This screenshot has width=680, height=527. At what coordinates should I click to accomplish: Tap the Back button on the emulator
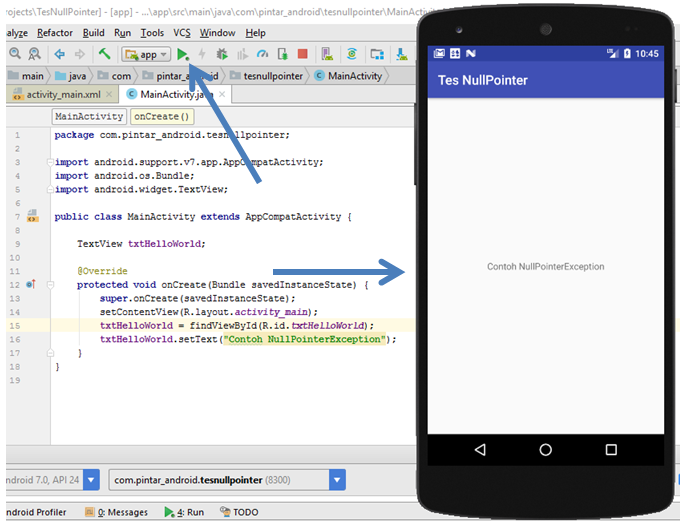[480, 450]
